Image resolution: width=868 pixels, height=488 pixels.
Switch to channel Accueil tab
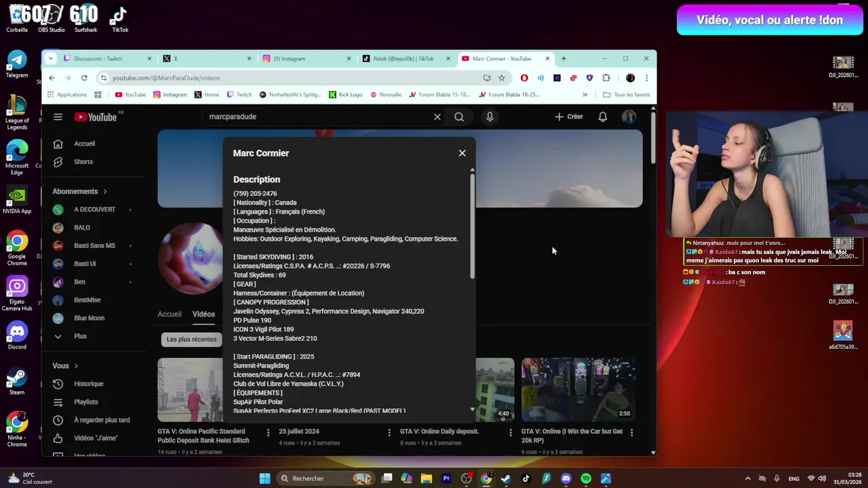tap(170, 314)
